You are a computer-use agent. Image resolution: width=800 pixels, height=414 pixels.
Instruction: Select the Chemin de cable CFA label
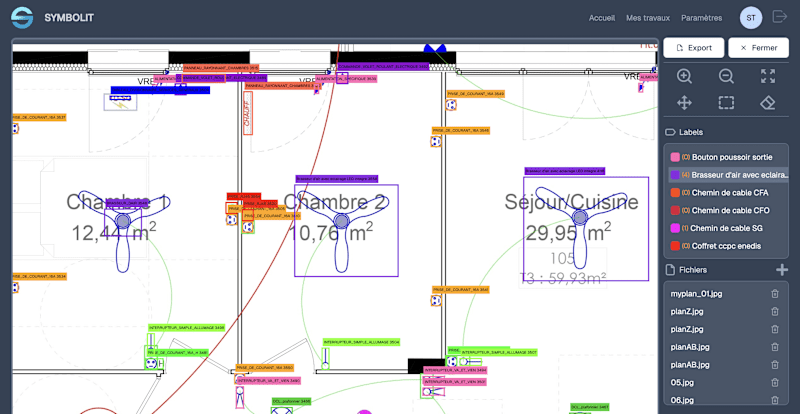coord(728,193)
